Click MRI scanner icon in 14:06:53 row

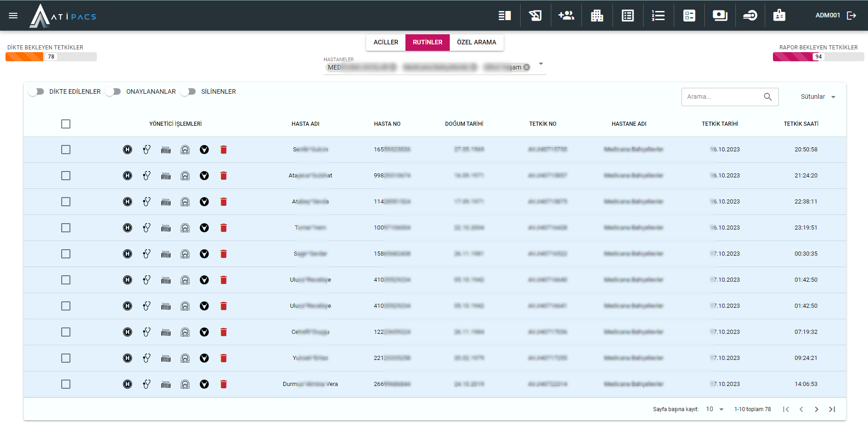(185, 384)
